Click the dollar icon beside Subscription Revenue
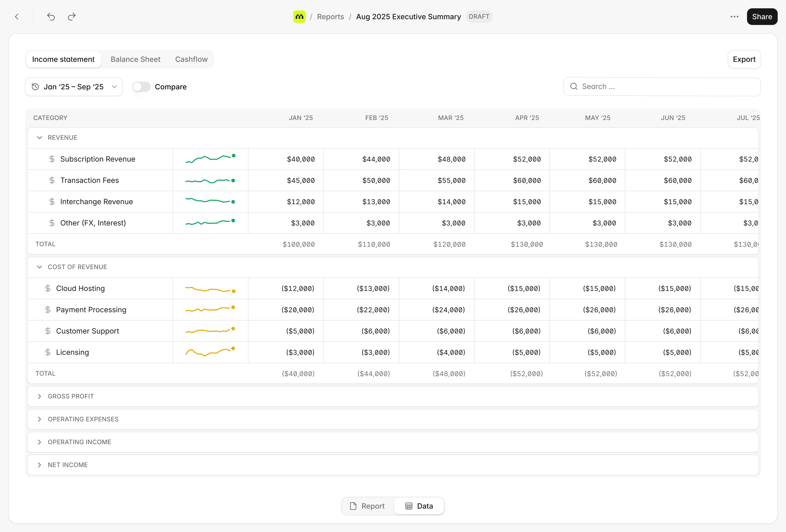 coord(52,159)
